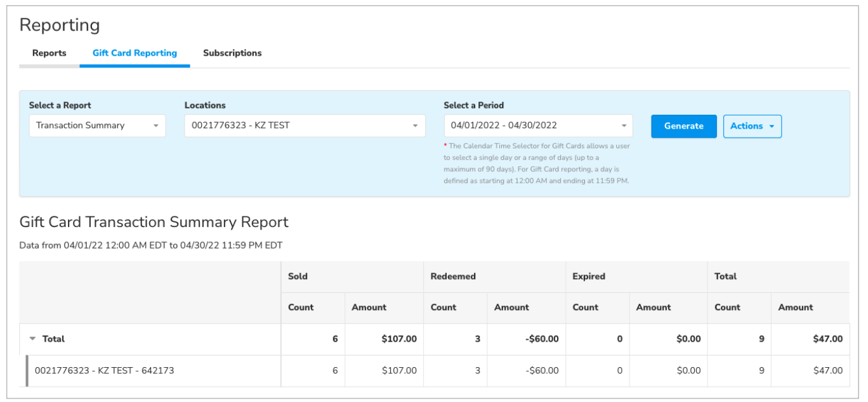Select the Gift Card Reporting tab
Viewport: 868px width, 402px height.
click(x=135, y=53)
